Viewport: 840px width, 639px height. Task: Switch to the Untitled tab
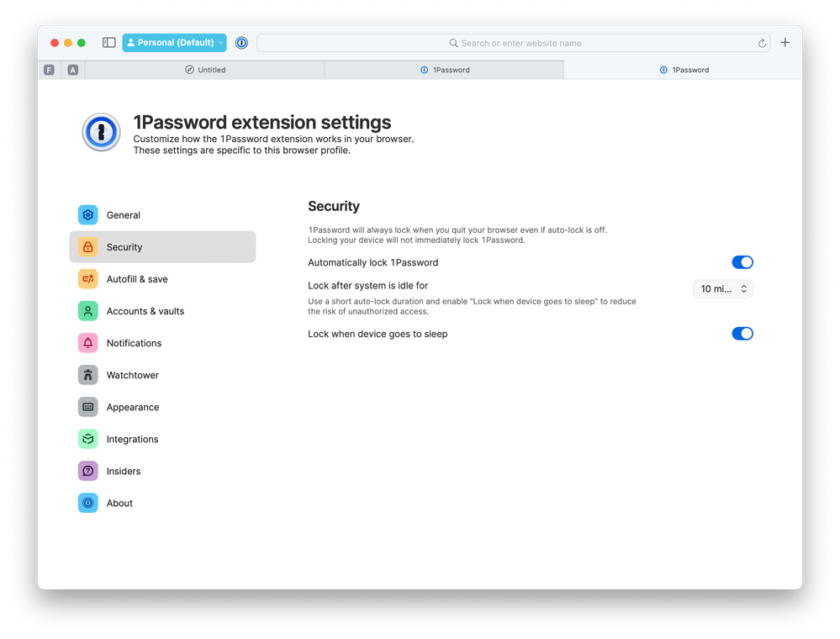(x=205, y=70)
